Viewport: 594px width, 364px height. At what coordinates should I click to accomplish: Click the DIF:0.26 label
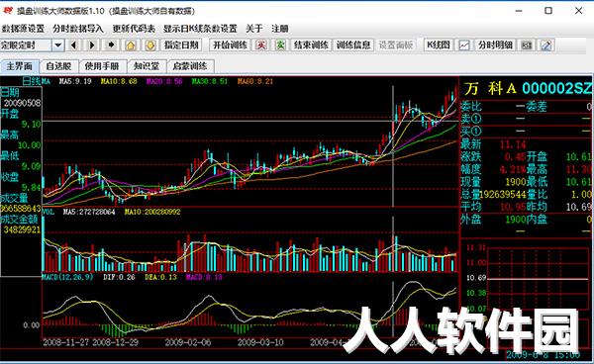coord(119,277)
